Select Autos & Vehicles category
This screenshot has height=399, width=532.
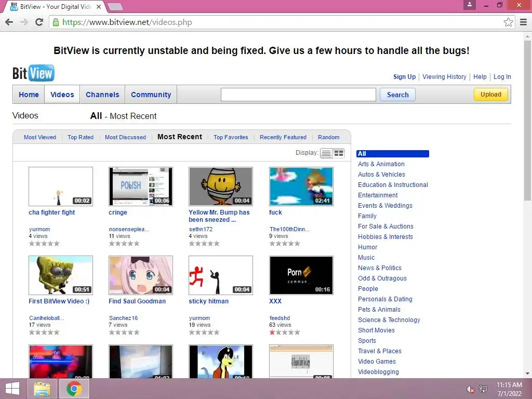pyautogui.click(x=381, y=175)
